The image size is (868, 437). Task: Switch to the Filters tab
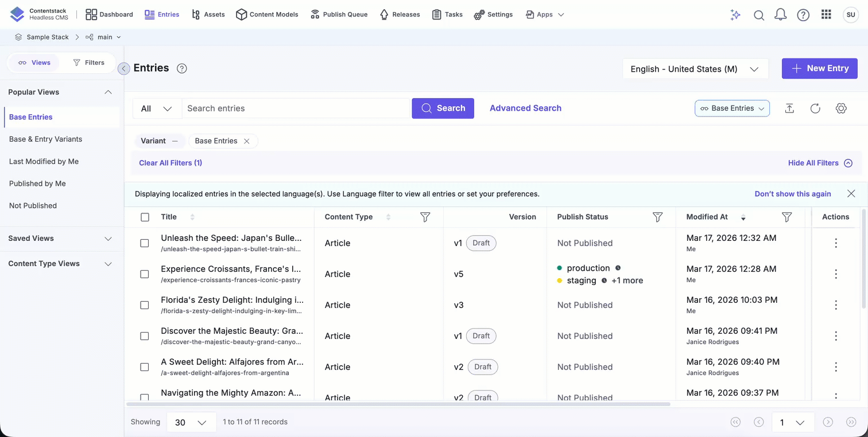[88, 63]
